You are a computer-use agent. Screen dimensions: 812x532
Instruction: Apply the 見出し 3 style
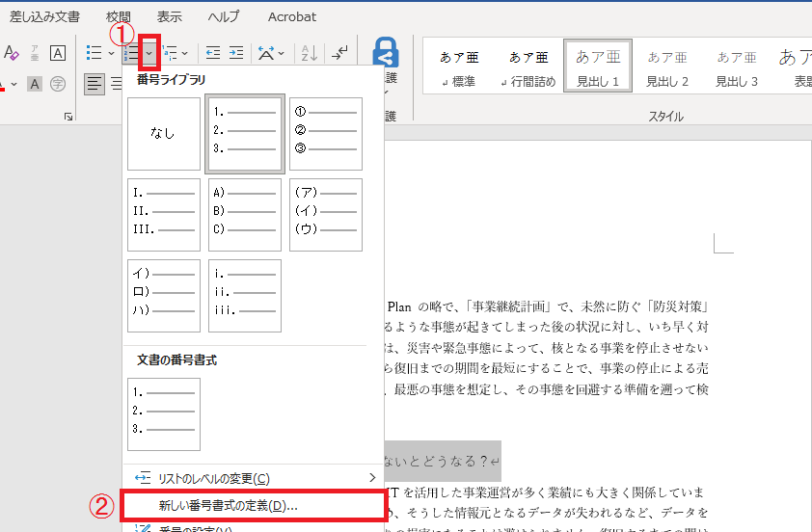point(737,67)
